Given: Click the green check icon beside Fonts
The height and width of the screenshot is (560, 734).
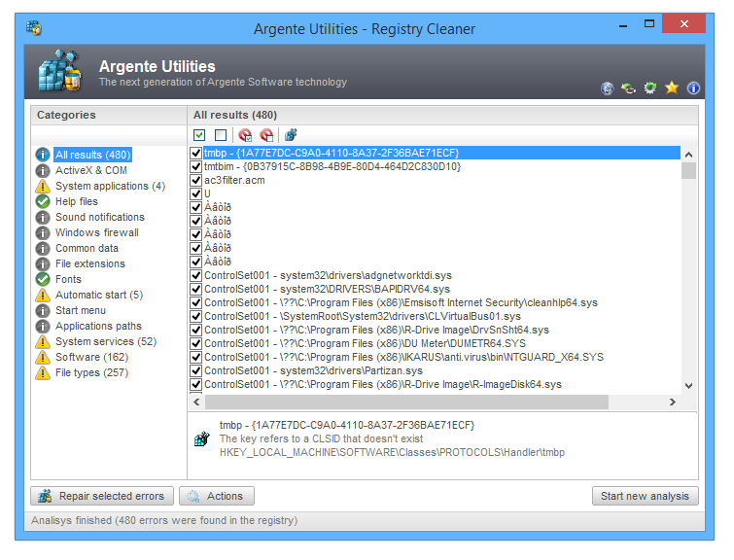Looking at the screenshot, I should click(43, 280).
